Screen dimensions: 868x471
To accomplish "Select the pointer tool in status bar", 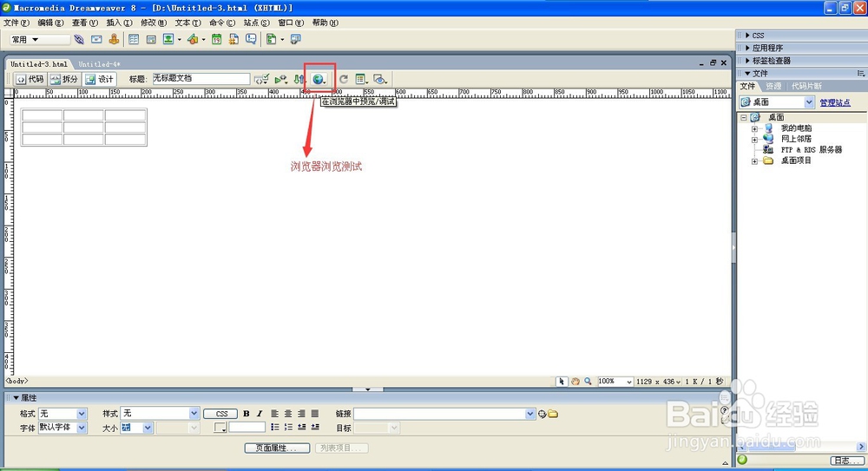I will 562,382.
